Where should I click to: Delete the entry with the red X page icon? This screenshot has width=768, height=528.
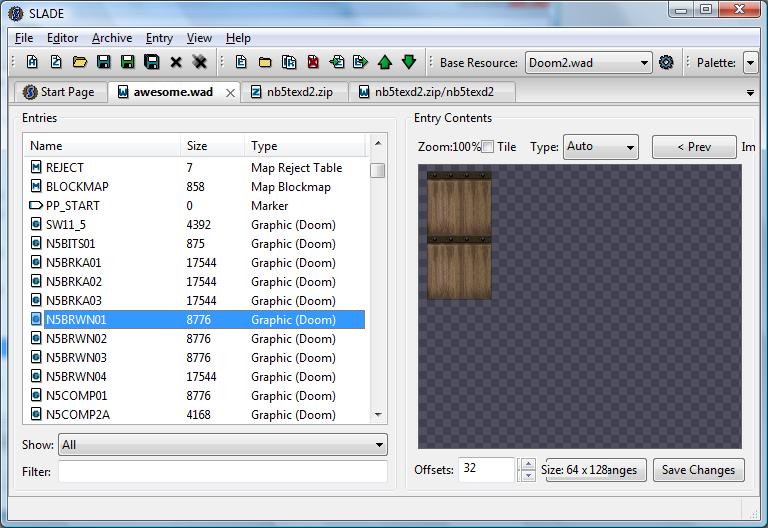(313, 62)
